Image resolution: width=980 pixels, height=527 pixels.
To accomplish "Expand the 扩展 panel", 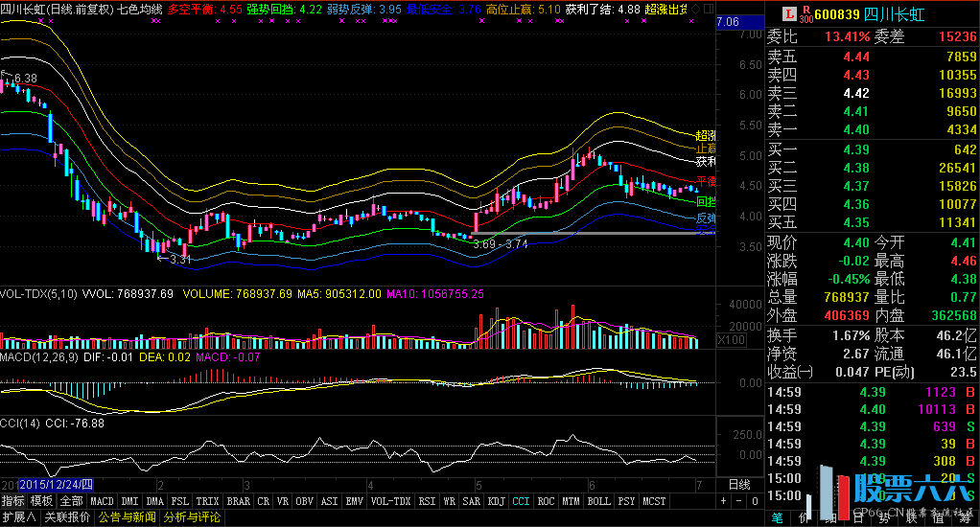I will click(17, 517).
